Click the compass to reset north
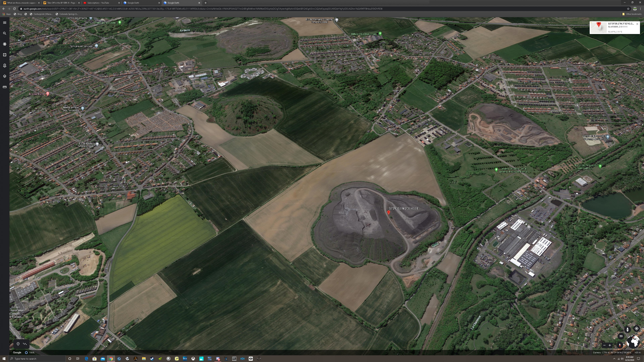644x362 pixels. coord(620,345)
